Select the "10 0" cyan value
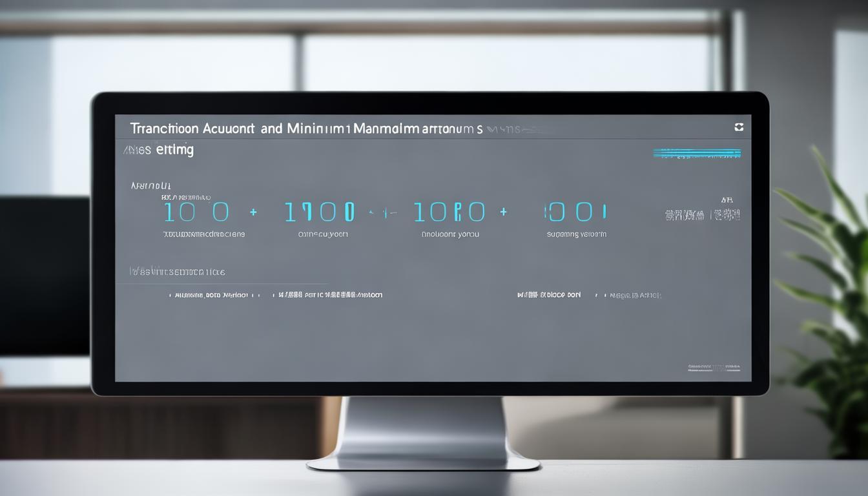Image resolution: width=868 pixels, height=496 pixels. coord(196,212)
